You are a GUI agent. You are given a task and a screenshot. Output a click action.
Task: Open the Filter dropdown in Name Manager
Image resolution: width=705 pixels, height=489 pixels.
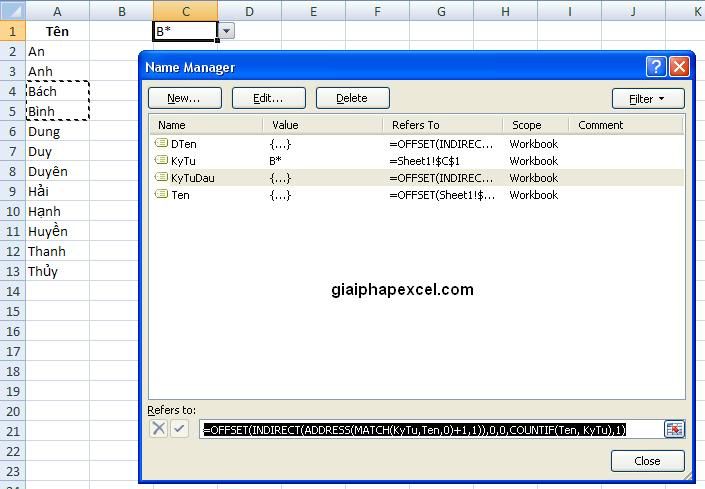click(648, 99)
